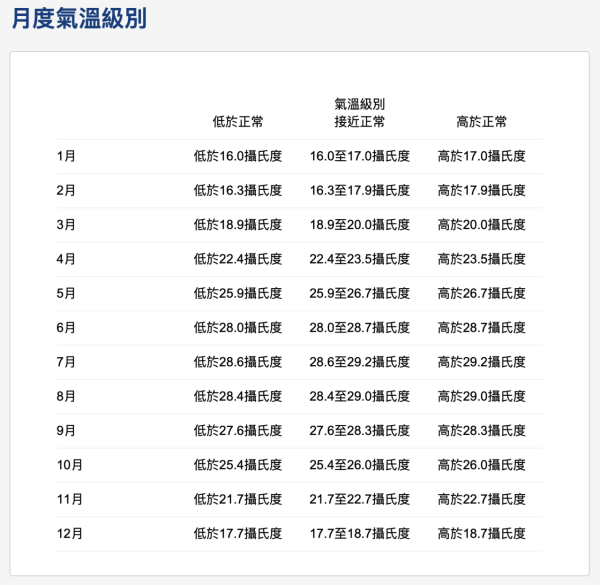Select cell 22.4至23.5攝氏度
The image size is (600, 585).
tap(360, 259)
